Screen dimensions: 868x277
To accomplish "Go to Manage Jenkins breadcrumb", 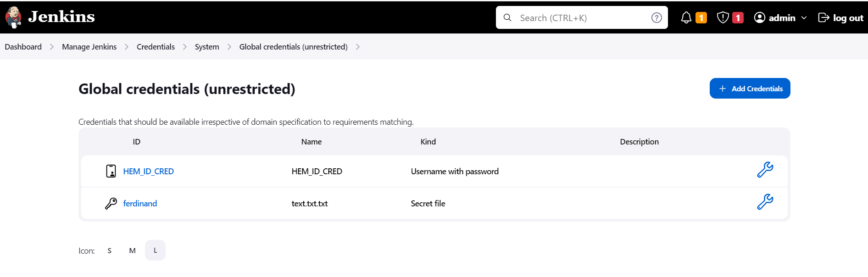I will click(89, 47).
